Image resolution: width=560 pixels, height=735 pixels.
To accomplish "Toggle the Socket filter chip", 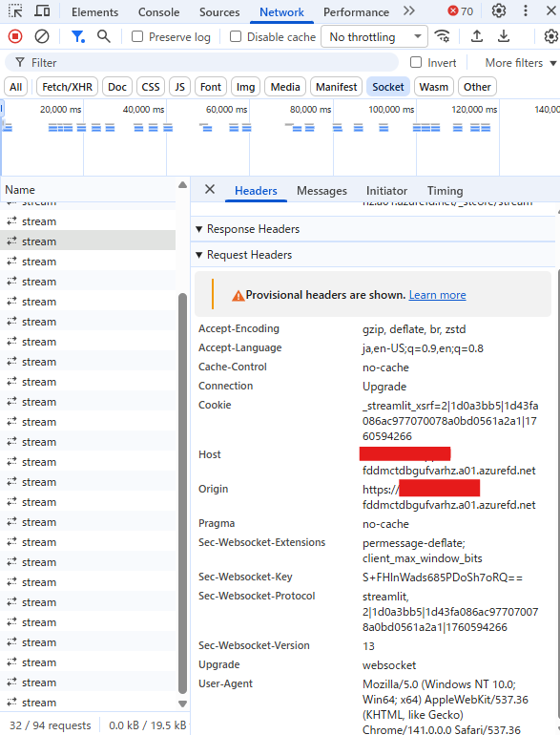I will [388, 87].
